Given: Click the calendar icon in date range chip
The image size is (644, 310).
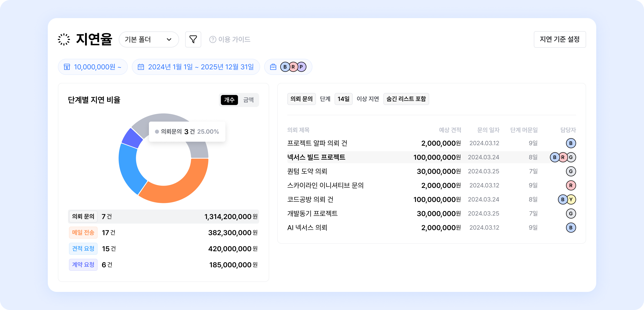Looking at the screenshot, I should [141, 67].
